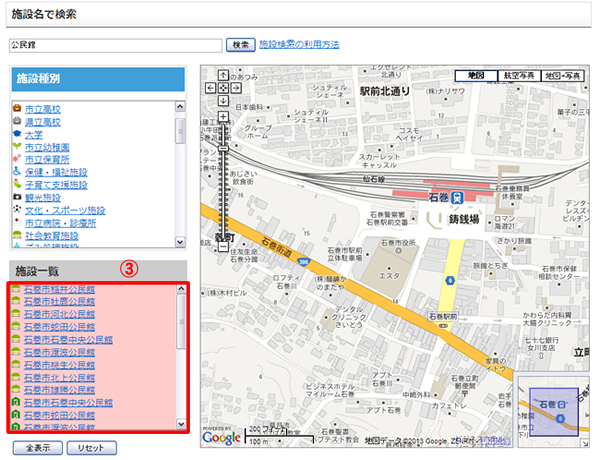
Task: Switch map to 地図 view
Action: coord(476,76)
